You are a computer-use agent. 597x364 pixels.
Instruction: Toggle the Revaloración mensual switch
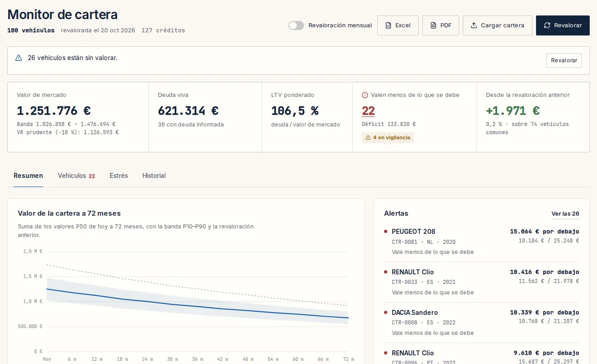pyautogui.click(x=296, y=25)
